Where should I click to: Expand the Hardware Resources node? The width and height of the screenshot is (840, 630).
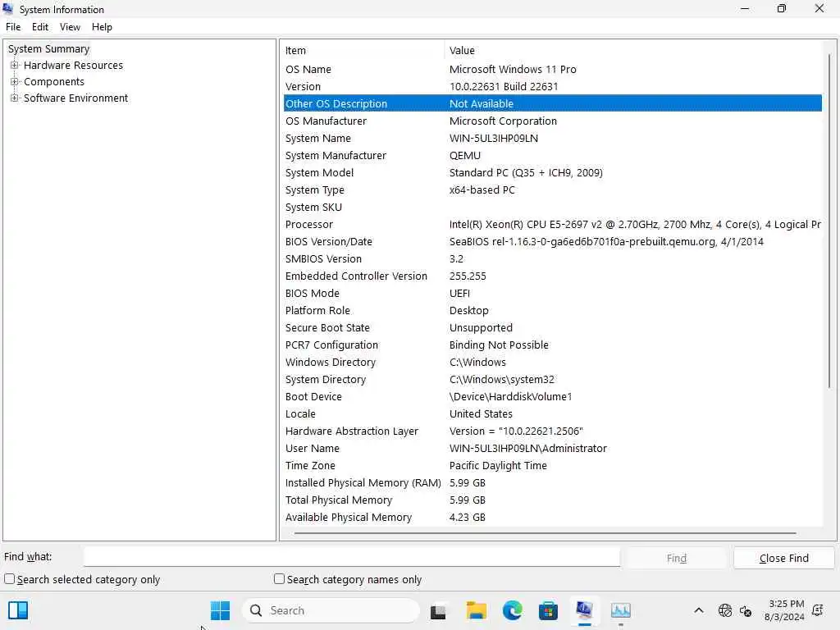pyautogui.click(x=15, y=66)
